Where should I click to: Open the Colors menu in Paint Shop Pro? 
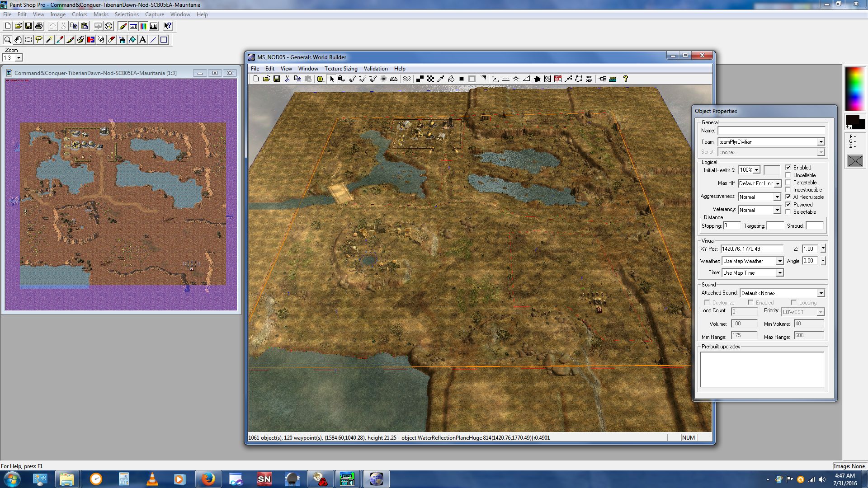coord(79,14)
